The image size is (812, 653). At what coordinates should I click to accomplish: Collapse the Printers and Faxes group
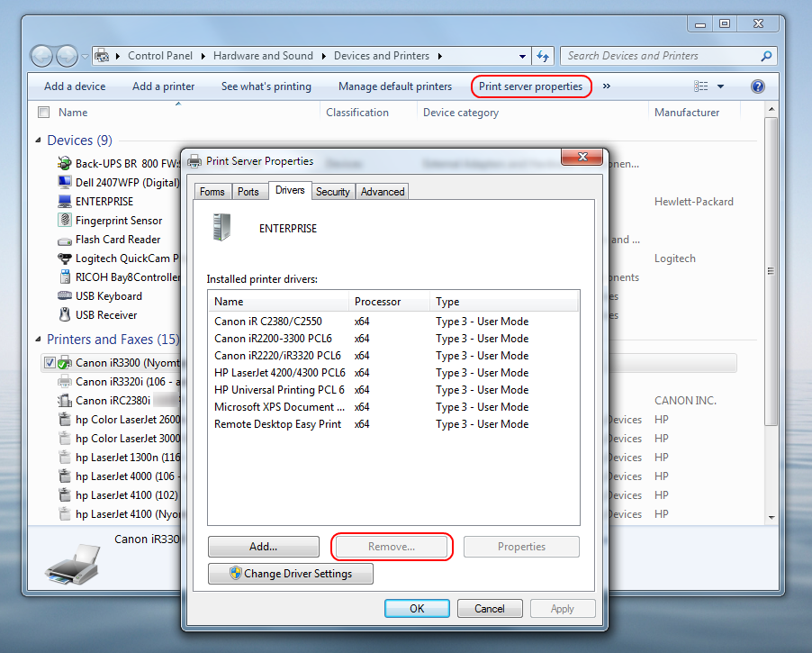coord(39,340)
